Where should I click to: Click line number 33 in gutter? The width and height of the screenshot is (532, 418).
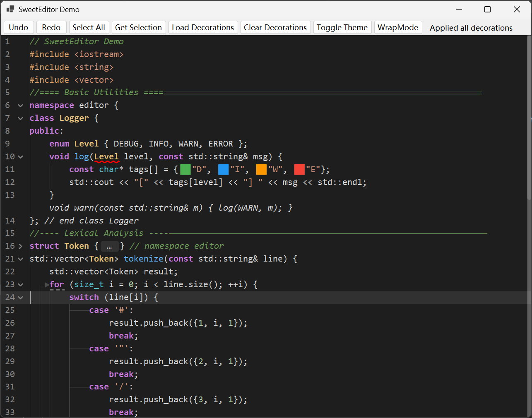[x=10, y=412]
